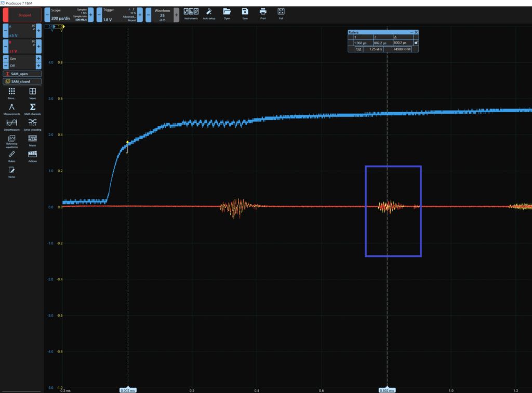Viewport: 532px width, 393px height.
Task: Click the Auto setup wand icon
Action: (209, 13)
